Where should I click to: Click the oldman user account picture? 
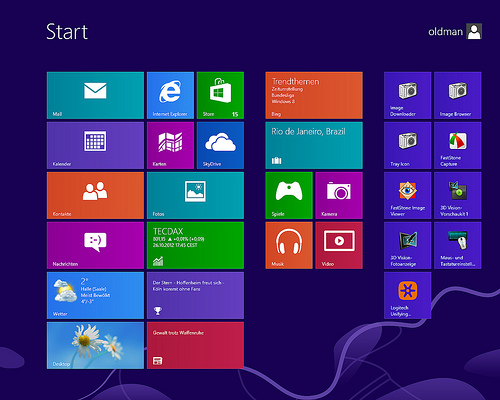pyautogui.click(x=474, y=31)
